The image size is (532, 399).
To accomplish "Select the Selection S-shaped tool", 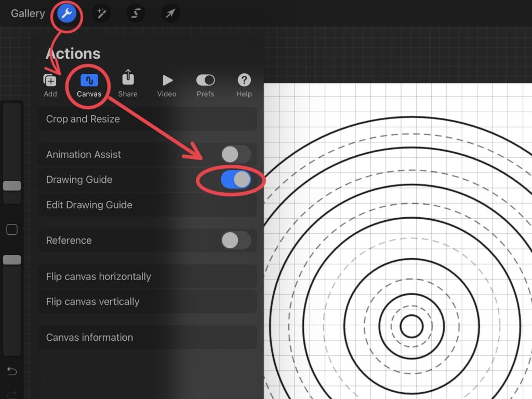I will tap(136, 14).
